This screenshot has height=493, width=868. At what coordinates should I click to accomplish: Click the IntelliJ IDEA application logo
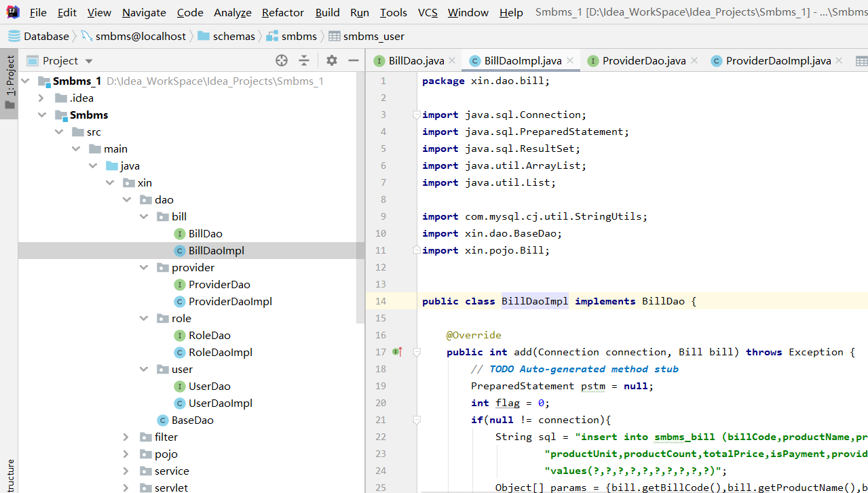pos(12,12)
